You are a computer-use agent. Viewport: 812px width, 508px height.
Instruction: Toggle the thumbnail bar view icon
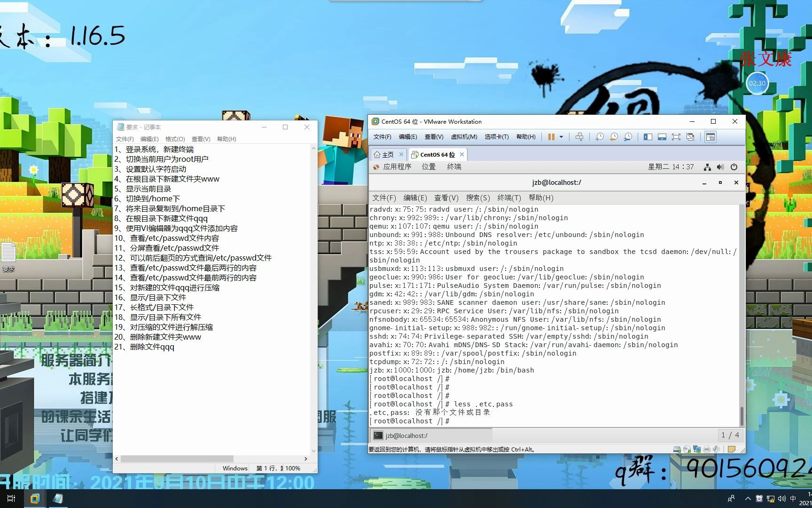point(662,137)
